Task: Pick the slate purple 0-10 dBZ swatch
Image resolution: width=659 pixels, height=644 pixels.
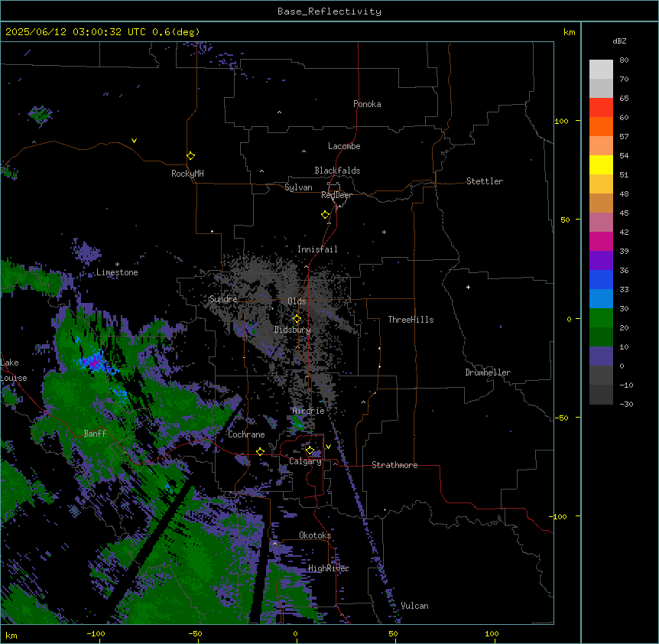Action: pos(601,356)
